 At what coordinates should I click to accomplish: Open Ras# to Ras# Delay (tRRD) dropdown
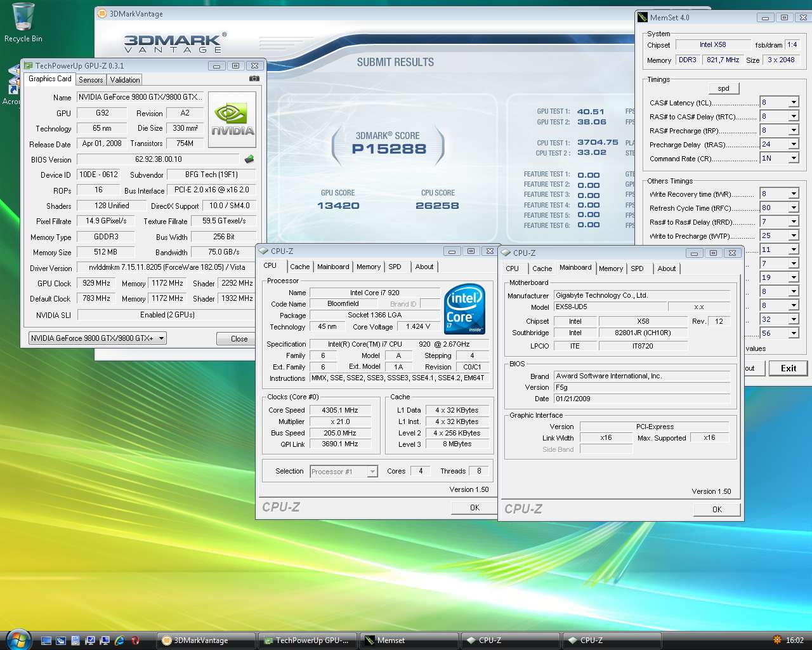point(794,222)
